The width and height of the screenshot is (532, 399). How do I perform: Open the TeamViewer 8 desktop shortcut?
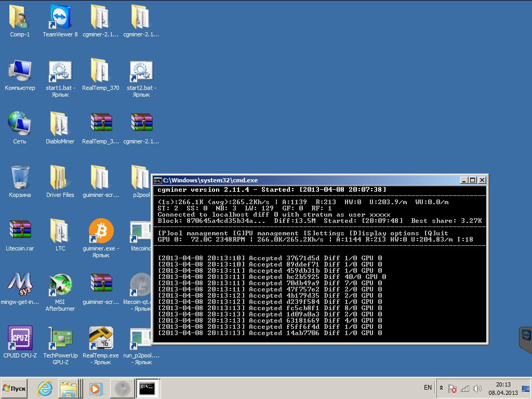pos(60,18)
